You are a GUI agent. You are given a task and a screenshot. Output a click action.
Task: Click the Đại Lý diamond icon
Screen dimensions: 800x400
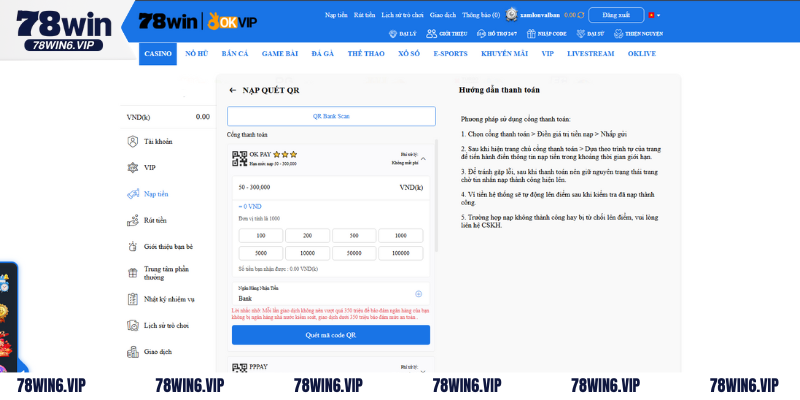click(x=393, y=34)
